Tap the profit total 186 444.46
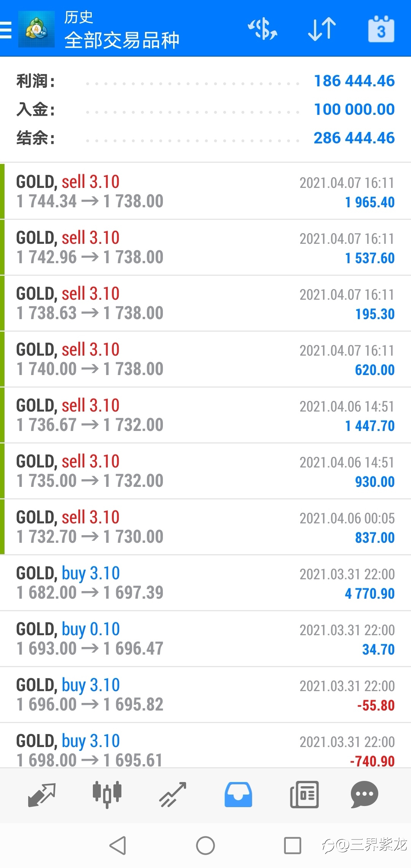The height and width of the screenshot is (868, 411). click(x=354, y=81)
